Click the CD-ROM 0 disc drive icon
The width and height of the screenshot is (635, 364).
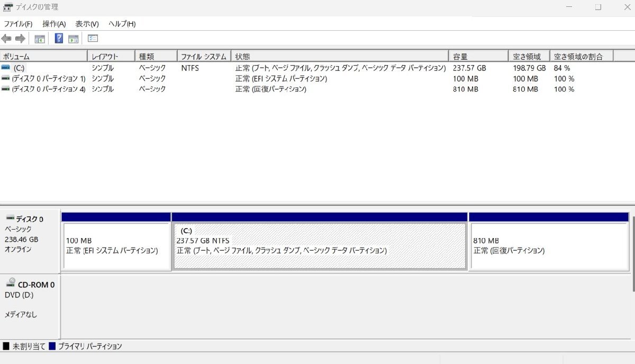tap(11, 283)
